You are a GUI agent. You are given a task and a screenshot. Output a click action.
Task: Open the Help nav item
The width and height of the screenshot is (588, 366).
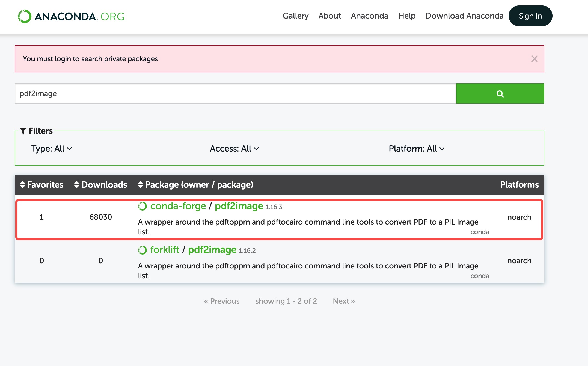pos(407,16)
